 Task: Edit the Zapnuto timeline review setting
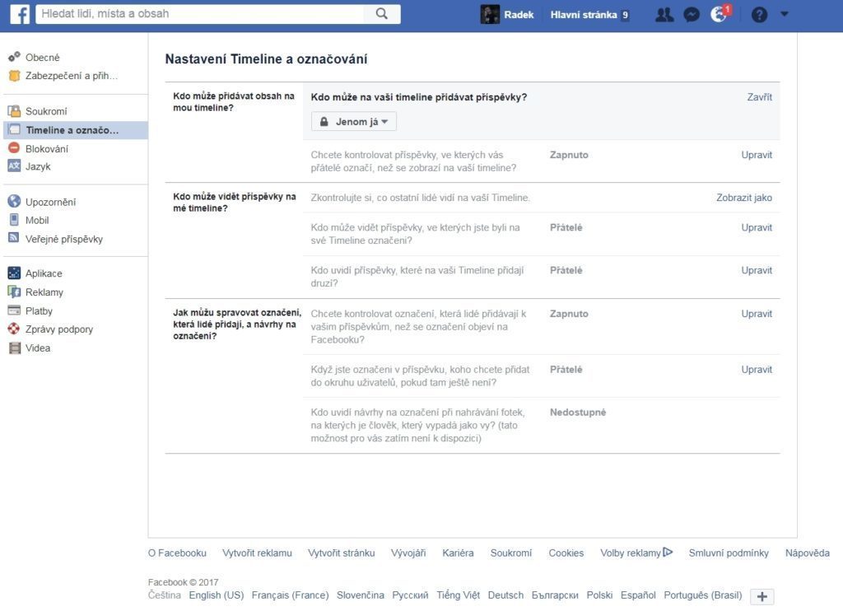(756, 155)
